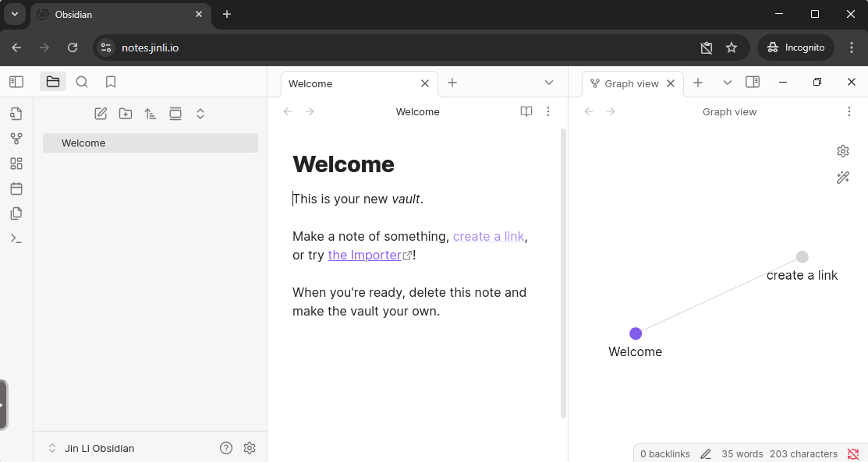The height and width of the screenshot is (462, 868).
Task: Open the Bookmarks pane icon
Action: (x=111, y=82)
